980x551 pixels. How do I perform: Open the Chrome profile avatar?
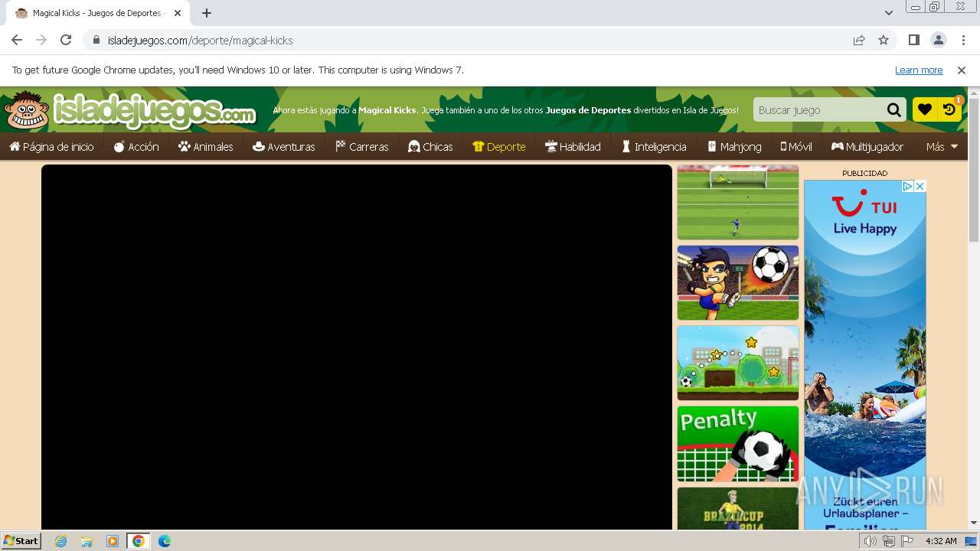[938, 40]
